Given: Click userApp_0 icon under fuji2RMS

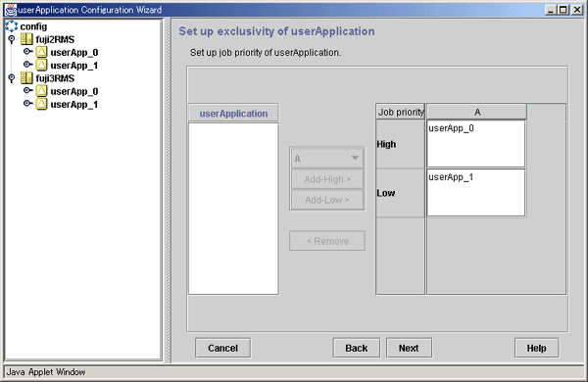Looking at the screenshot, I should [x=41, y=52].
